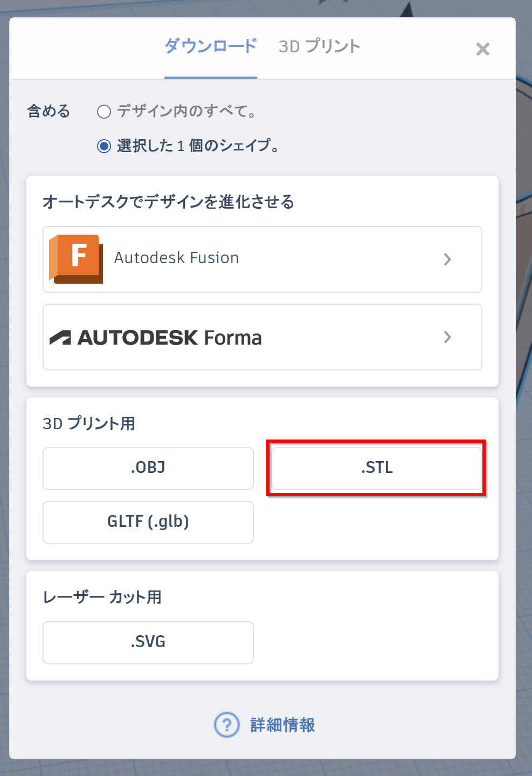Select the デザイン内のすべて radio button

(104, 112)
